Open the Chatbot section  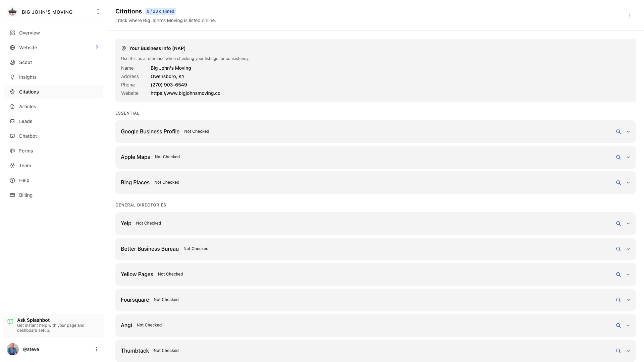pyautogui.click(x=28, y=136)
